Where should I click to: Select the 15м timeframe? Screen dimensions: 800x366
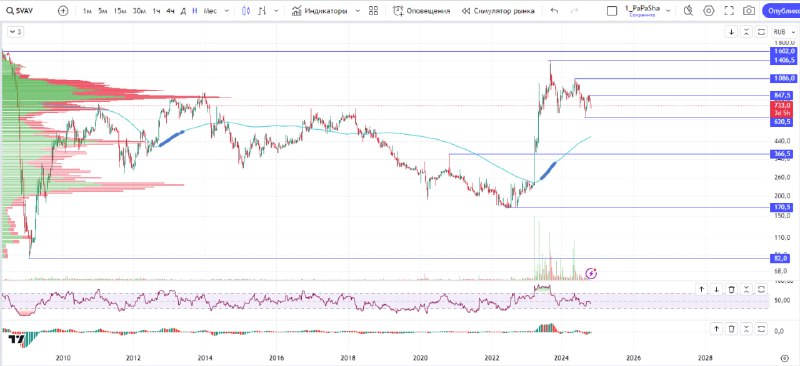[x=120, y=11]
